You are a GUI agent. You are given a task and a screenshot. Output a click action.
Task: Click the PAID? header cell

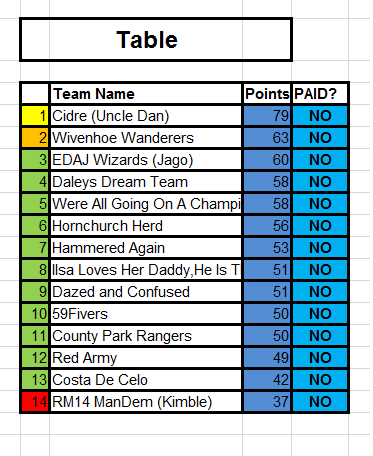[x=320, y=94]
